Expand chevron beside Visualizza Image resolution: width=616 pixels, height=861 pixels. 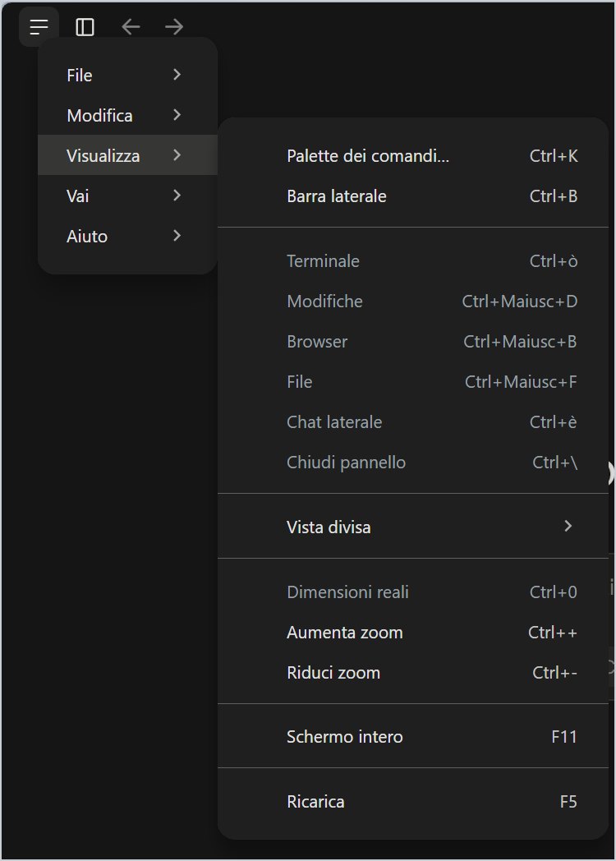177,154
